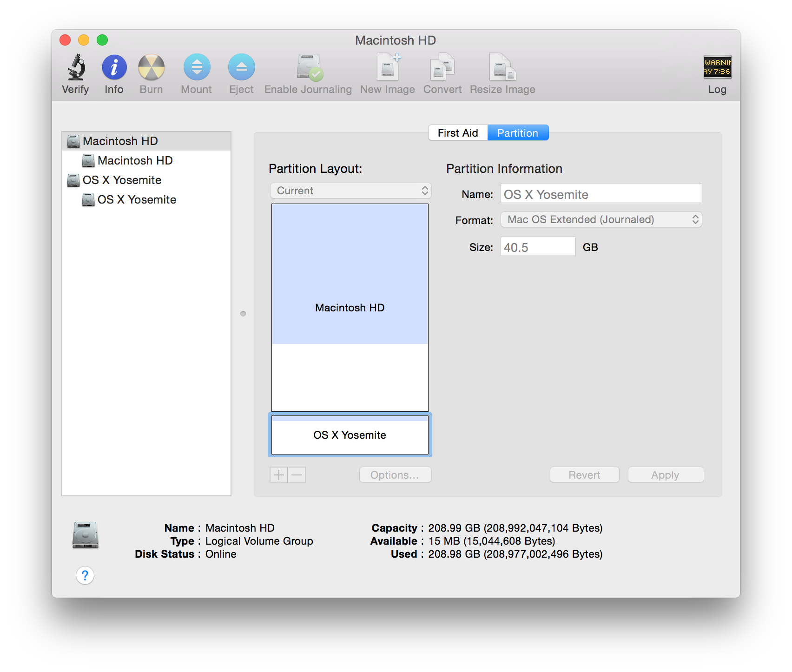
Task: Click the Type value Logical Volume Group
Action: tap(259, 541)
